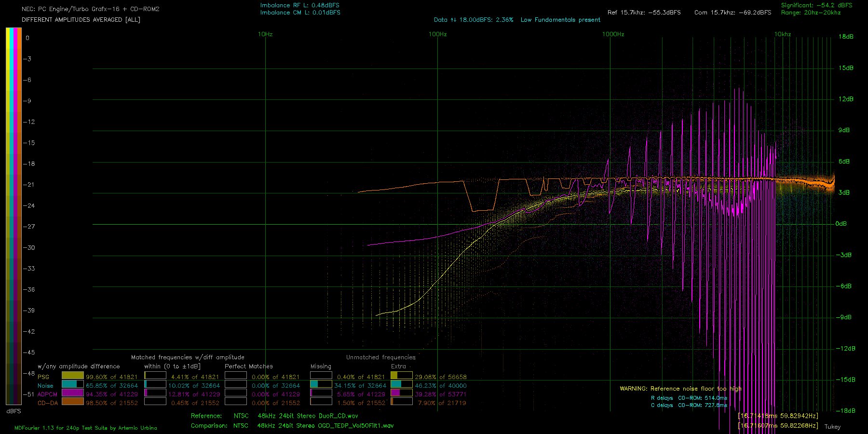Click '94.35% of 41229' ADPCM value
This screenshot has height=434, width=868.
point(112,394)
